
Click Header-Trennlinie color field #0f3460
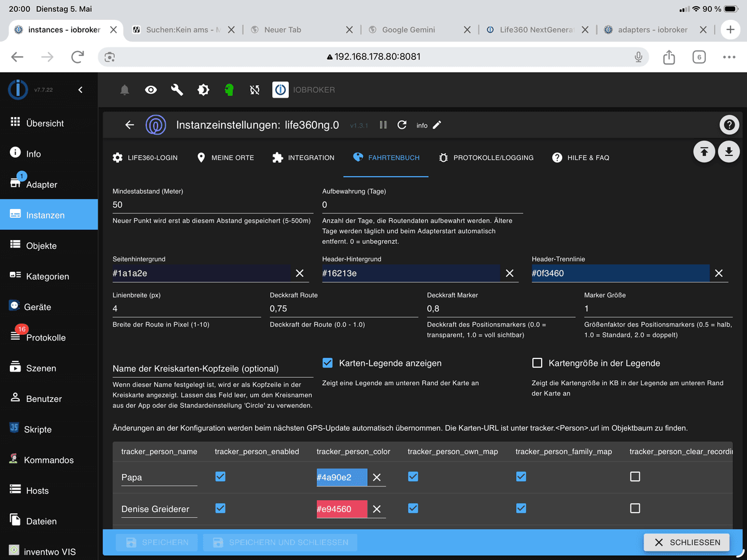[621, 273]
